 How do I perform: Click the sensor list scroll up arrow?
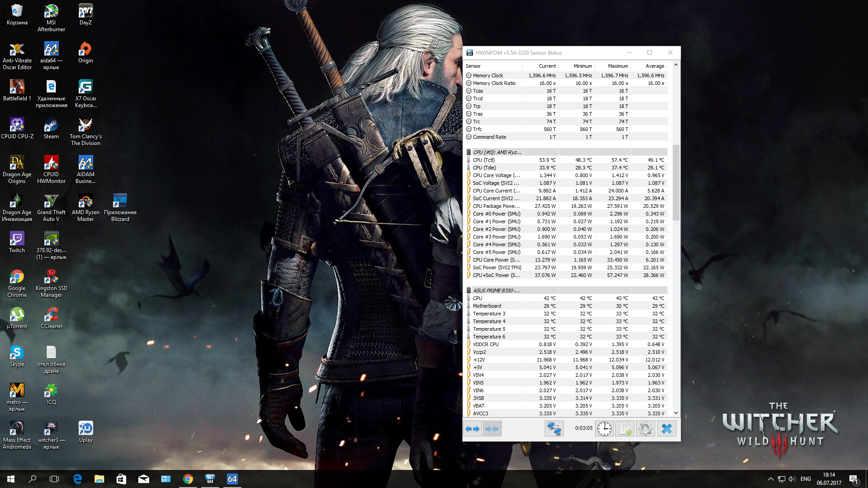[x=676, y=65]
